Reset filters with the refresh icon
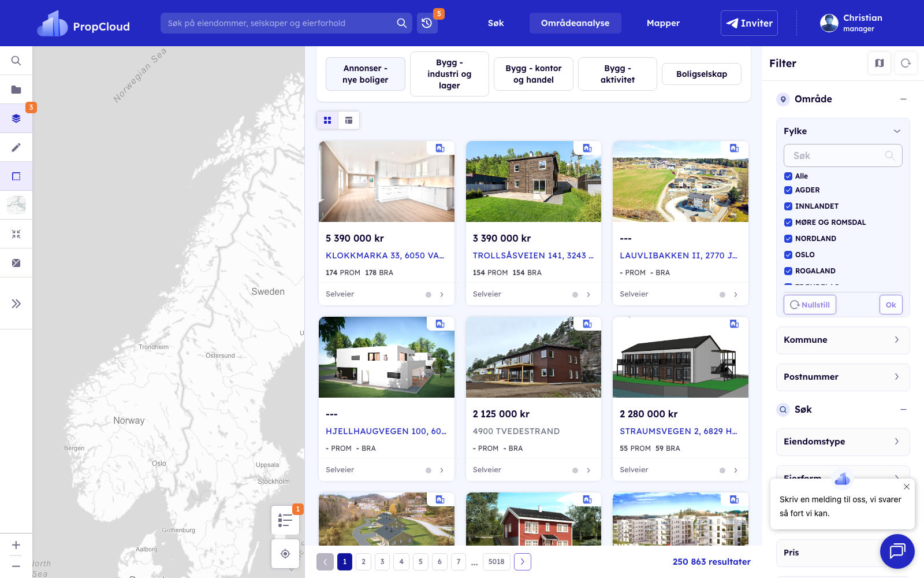The width and height of the screenshot is (924, 578). click(906, 63)
